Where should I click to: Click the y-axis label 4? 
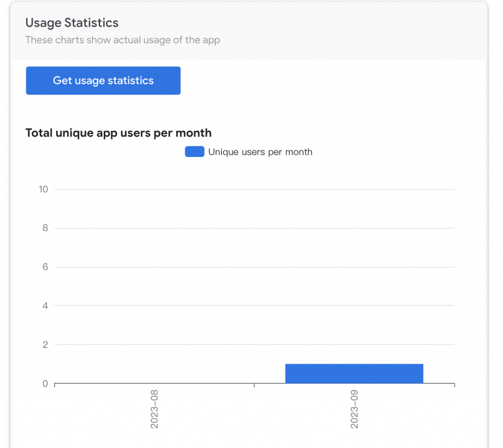[x=45, y=306]
